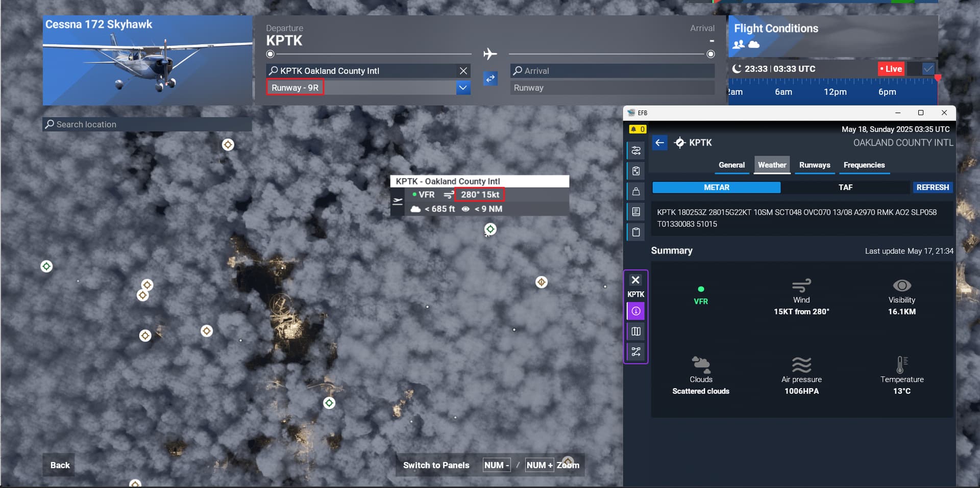Viewport: 980px width, 488px height.
Task: Switch to the TAF report toggle
Action: point(845,188)
